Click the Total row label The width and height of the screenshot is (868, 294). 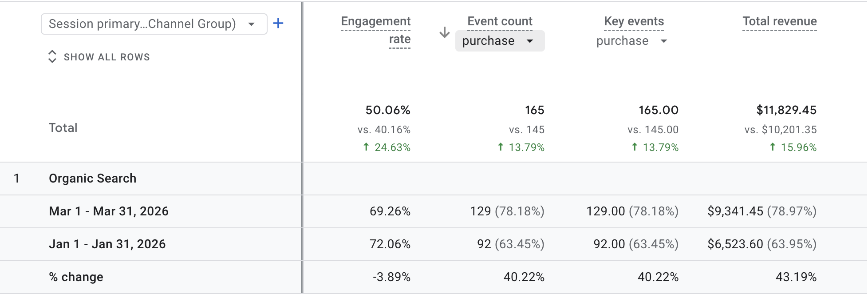pos(63,128)
